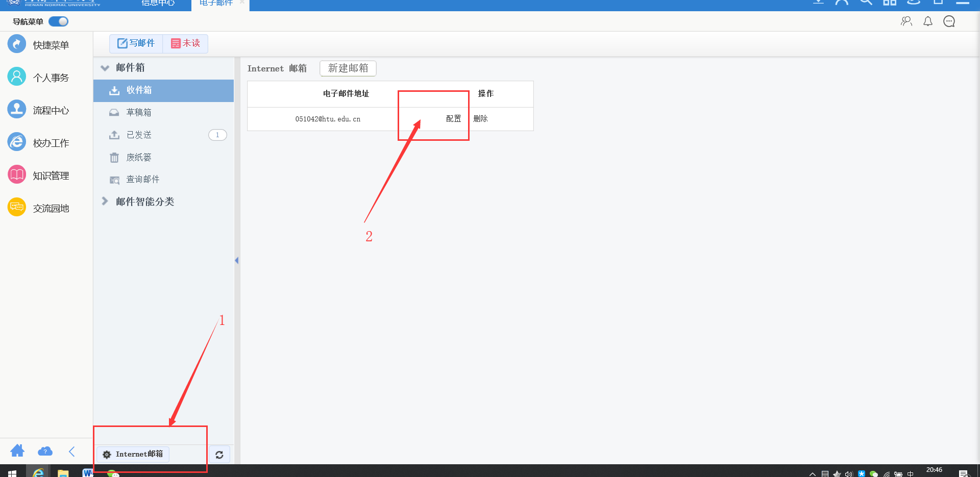Screen dimensions: 980x477
Task: Switch to the 信息中心 tab
Action: pos(158,3)
